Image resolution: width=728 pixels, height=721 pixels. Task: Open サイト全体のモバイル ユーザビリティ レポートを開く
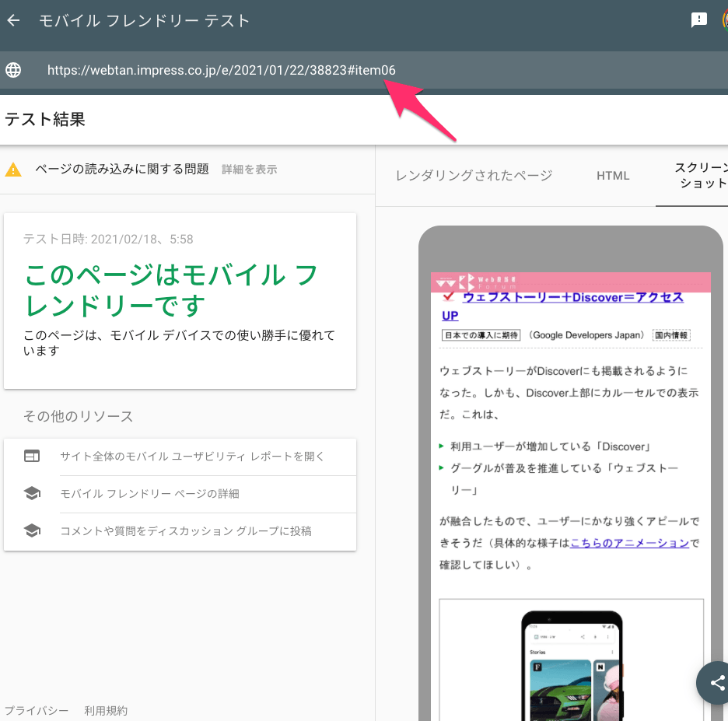click(192, 457)
